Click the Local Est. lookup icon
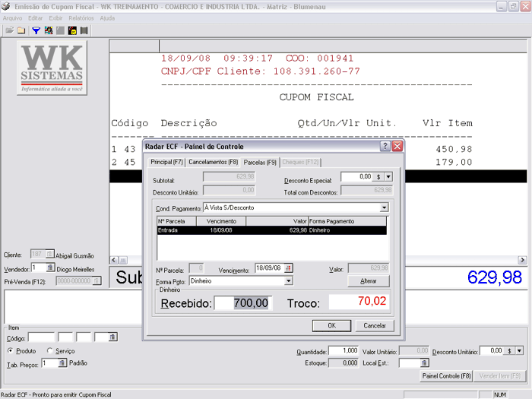The height and width of the screenshot is (399, 532). tap(425, 363)
